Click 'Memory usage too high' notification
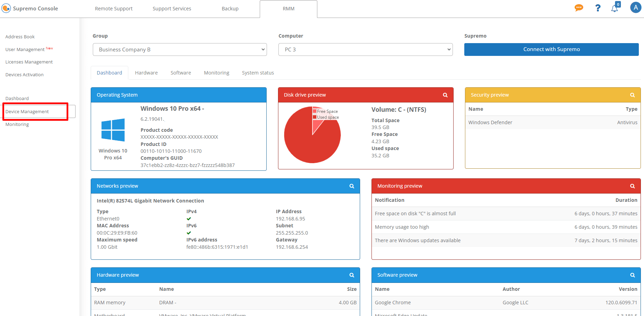The width and height of the screenshot is (644, 316). click(x=506, y=227)
